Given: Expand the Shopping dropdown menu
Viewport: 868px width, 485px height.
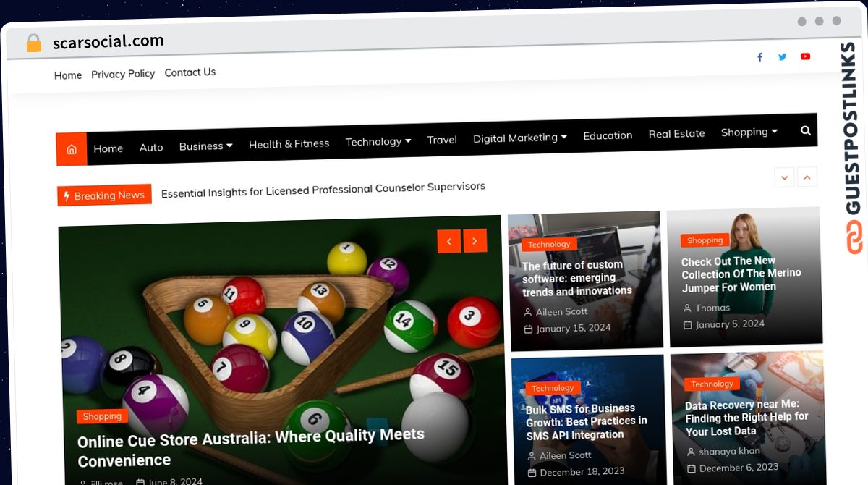Looking at the screenshot, I should click(749, 132).
